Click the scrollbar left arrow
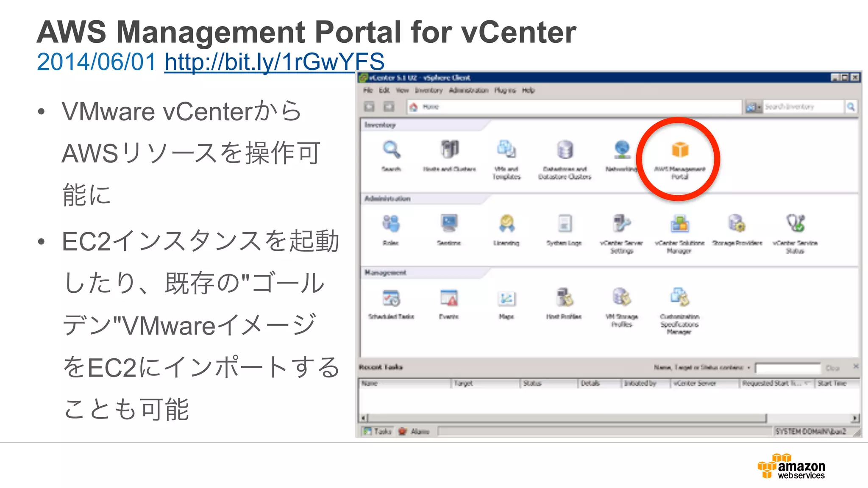 click(x=364, y=418)
